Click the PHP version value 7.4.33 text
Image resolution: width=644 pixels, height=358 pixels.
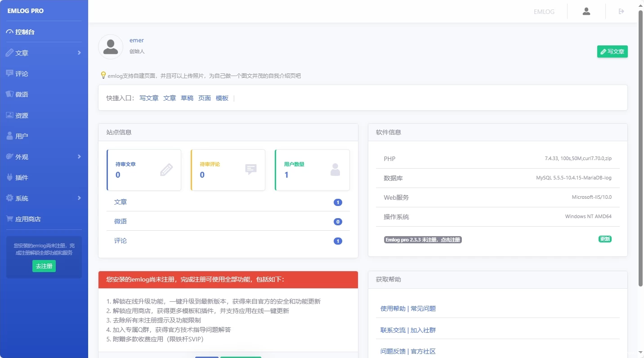(578, 159)
